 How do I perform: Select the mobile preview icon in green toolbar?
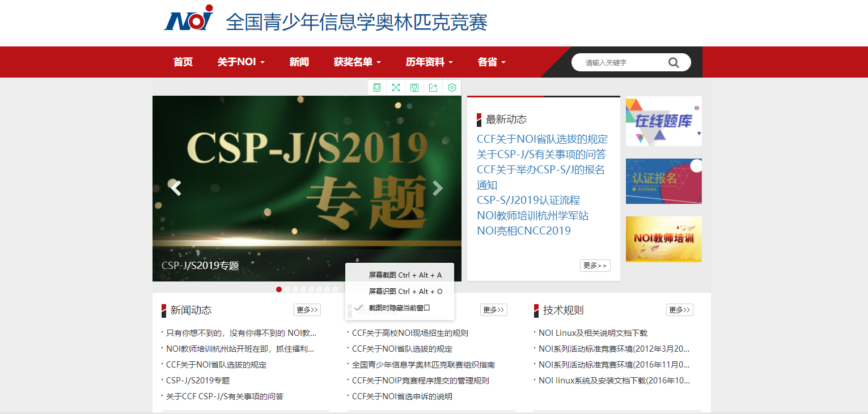coord(377,87)
